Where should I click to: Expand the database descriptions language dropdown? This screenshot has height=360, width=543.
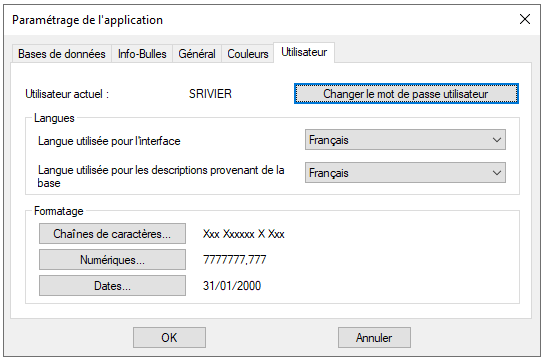[405, 173]
